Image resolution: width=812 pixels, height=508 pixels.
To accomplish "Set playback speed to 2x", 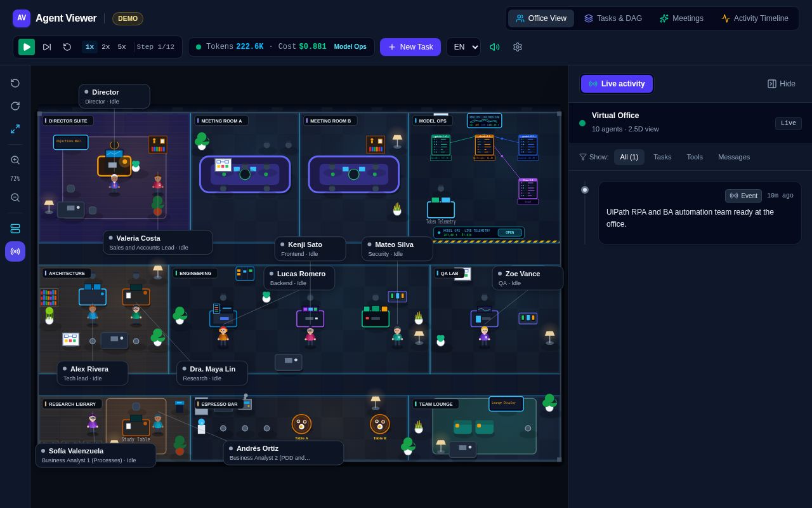I will click(x=105, y=47).
